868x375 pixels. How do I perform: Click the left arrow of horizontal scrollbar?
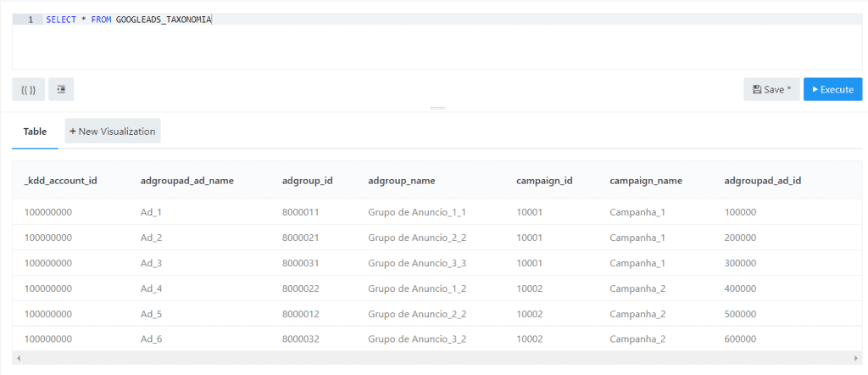[17, 357]
